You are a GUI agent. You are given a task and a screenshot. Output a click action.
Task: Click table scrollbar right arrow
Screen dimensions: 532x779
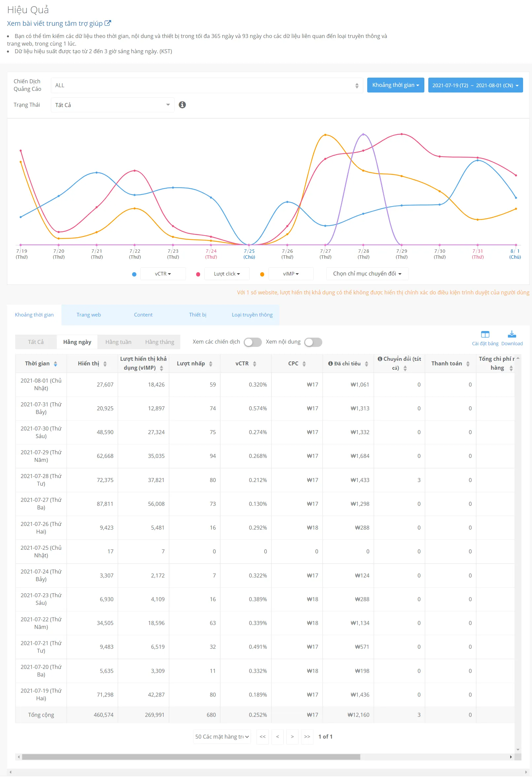tap(511, 757)
